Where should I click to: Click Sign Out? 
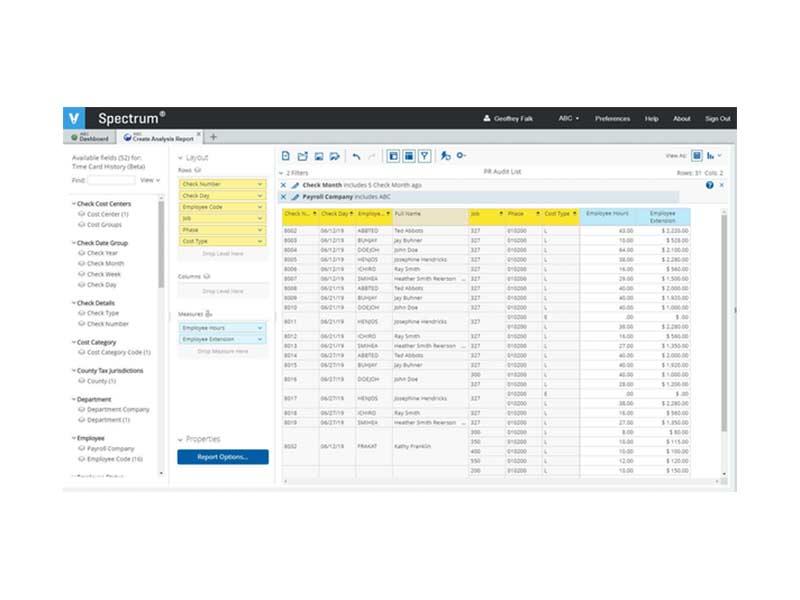[x=718, y=118]
